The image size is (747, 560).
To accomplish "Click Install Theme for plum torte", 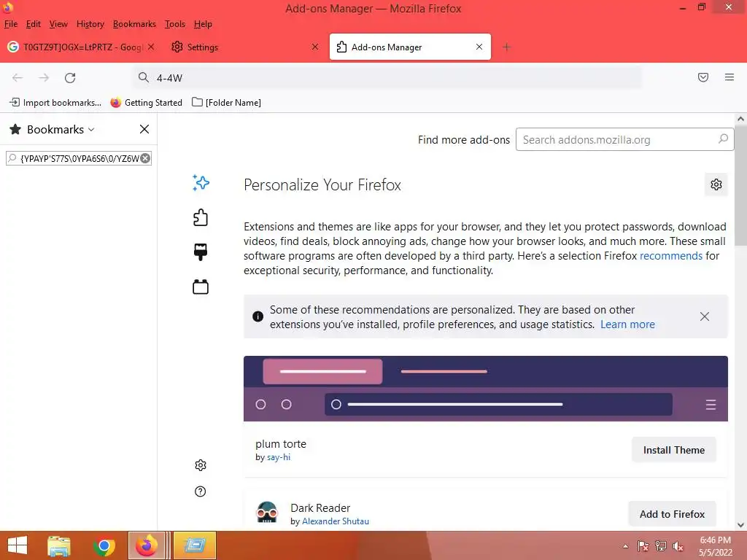I will pyautogui.click(x=673, y=450).
